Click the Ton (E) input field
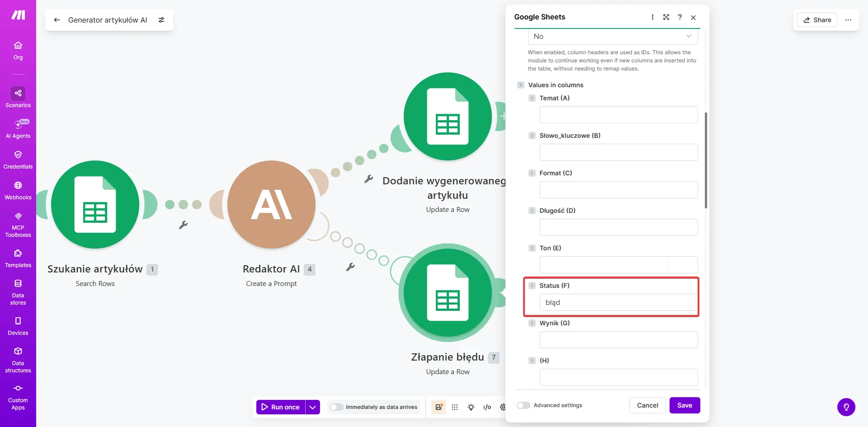Image resolution: width=868 pixels, height=427 pixels. 618,265
